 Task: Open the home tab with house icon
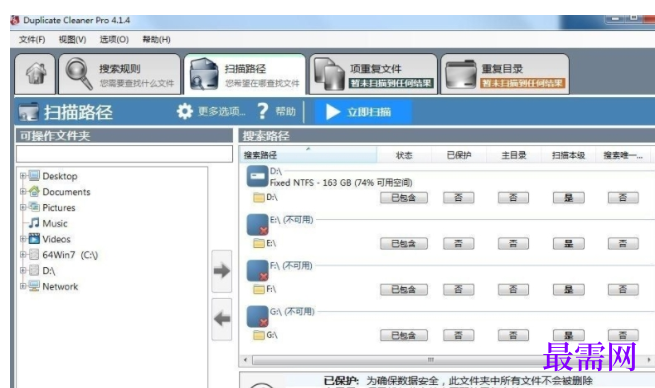click(x=36, y=74)
